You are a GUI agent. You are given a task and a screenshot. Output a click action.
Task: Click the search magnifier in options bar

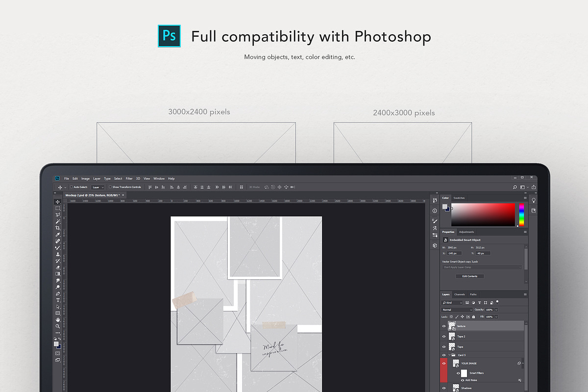click(515, 187)
